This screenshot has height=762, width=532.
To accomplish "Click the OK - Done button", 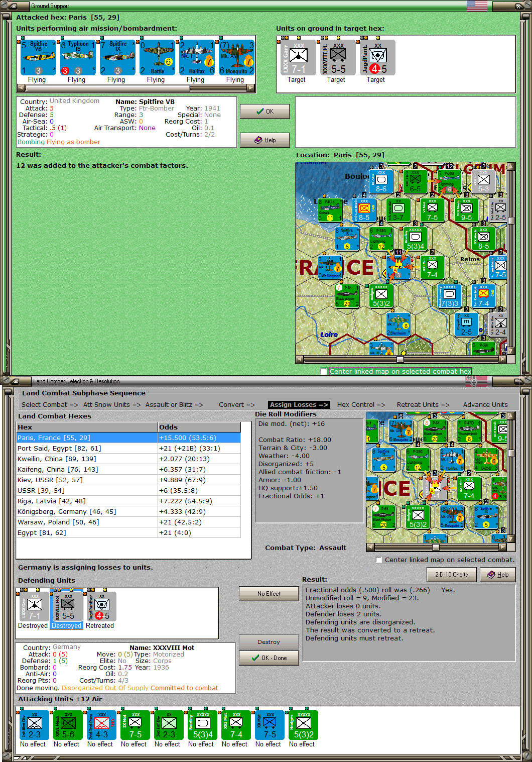I will pyautogui.click(x=269, y=658).
